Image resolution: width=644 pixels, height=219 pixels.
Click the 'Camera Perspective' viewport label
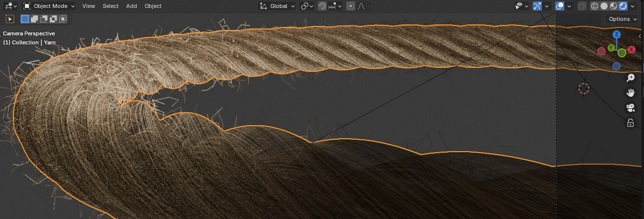[29, 33]
